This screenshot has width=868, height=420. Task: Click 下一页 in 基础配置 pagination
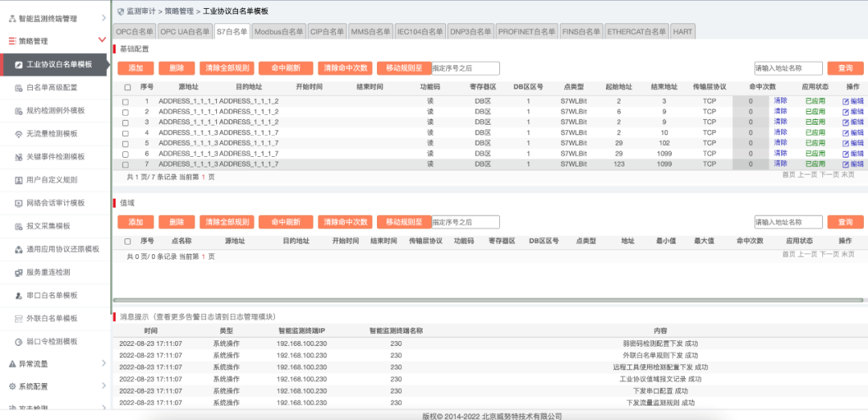tap(829, 175)
